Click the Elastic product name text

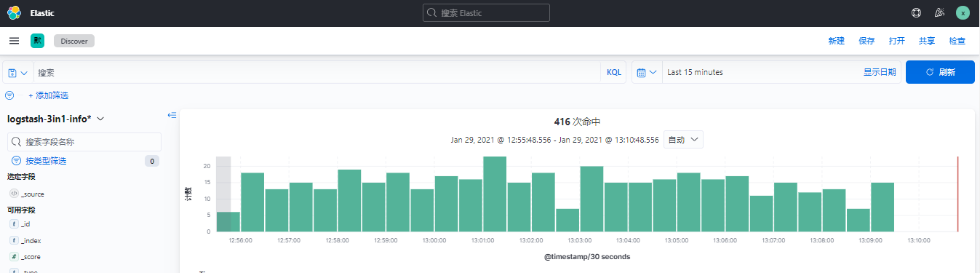[x=42, y=13]
